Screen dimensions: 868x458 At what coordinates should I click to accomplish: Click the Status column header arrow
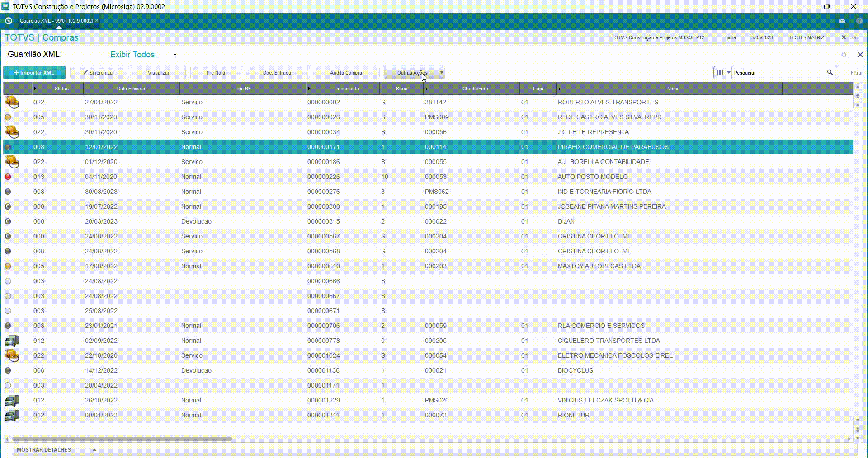(35, 89)
